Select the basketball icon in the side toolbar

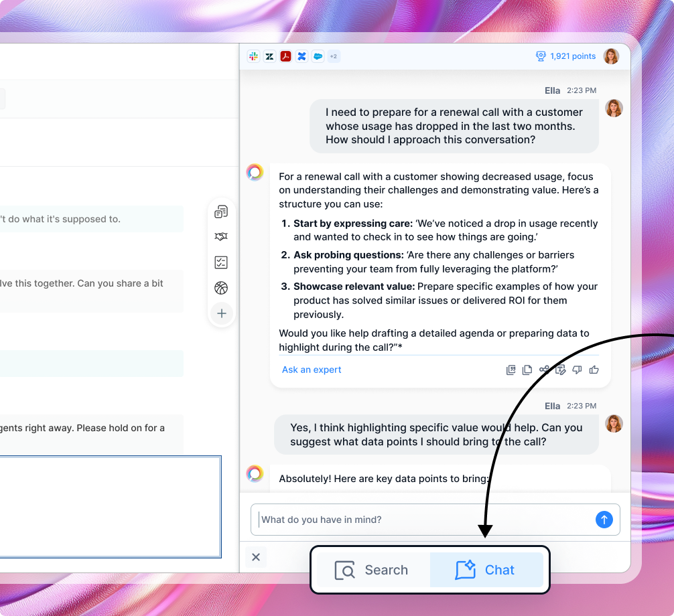click(x=221, y=288)
